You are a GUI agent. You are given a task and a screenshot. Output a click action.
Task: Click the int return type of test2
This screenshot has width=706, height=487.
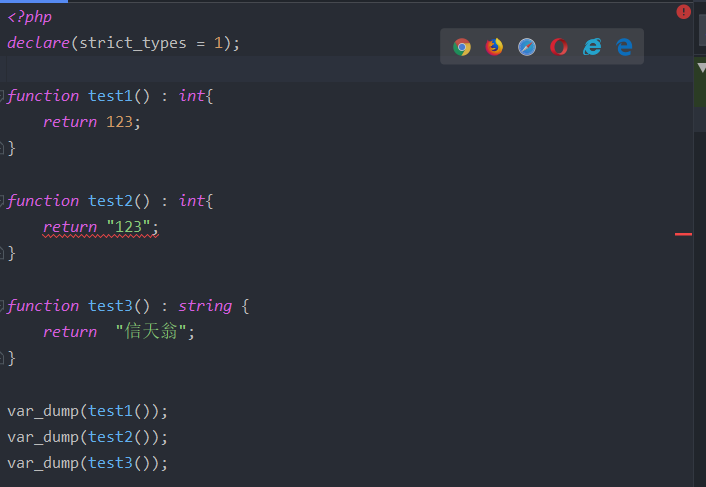[x=192, y=200]
